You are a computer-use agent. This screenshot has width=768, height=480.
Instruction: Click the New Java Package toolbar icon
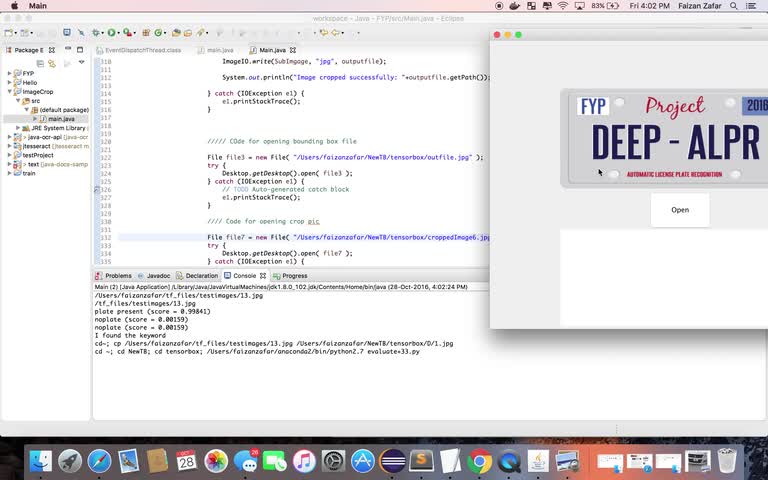(x=146, y=33)
